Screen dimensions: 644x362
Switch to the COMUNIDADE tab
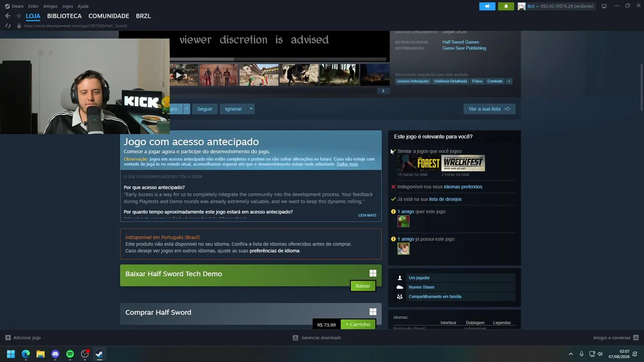(109, 16)
